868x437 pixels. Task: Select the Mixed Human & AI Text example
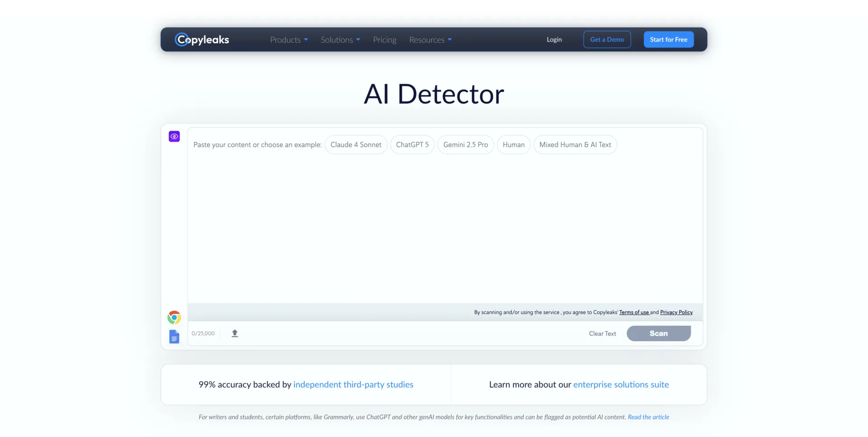point(575,144)
